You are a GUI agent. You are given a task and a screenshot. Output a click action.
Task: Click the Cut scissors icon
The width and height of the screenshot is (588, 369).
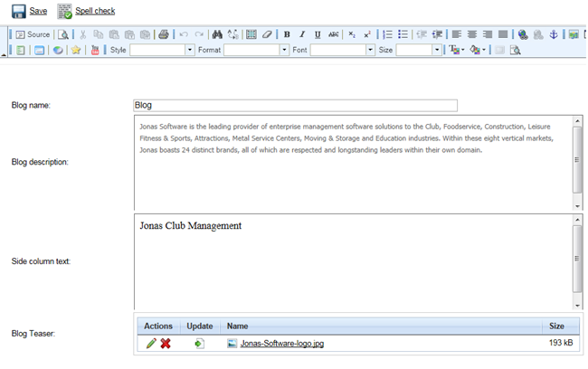pyautogui.click(x=83, y=34)
